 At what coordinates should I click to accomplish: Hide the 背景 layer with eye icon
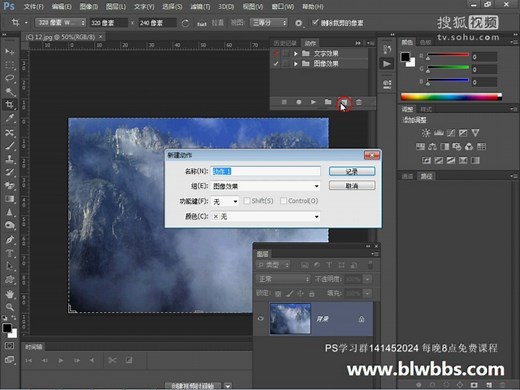tap(261, 319)
